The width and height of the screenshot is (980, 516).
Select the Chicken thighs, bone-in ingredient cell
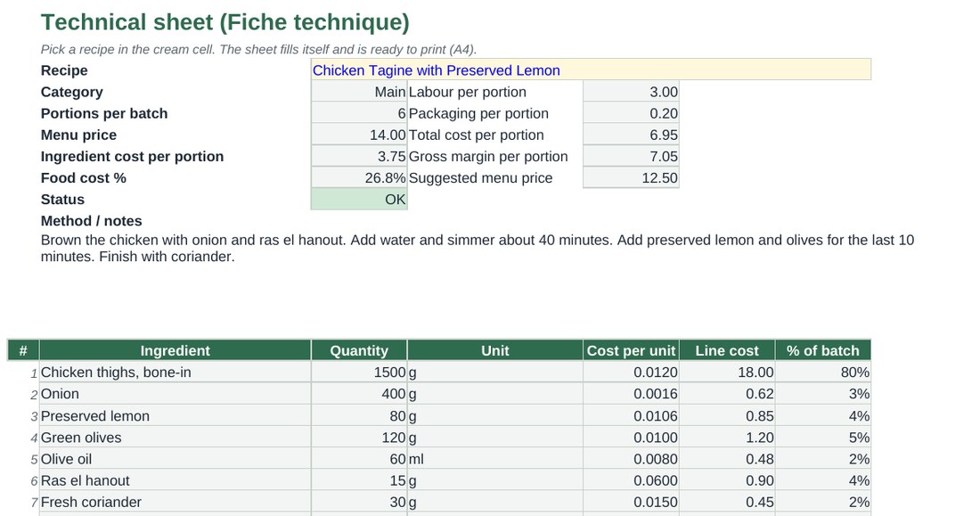tap(175, 373)
